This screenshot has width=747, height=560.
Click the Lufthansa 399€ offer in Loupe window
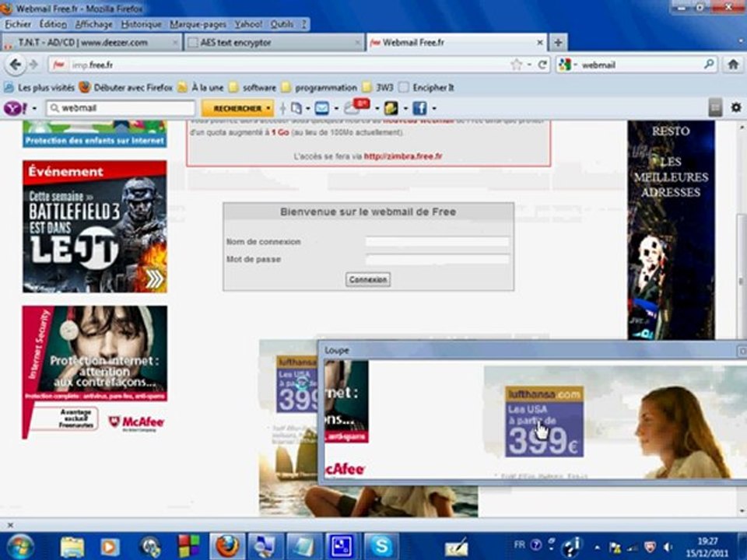pyautogui.click(x=544, y=422)
